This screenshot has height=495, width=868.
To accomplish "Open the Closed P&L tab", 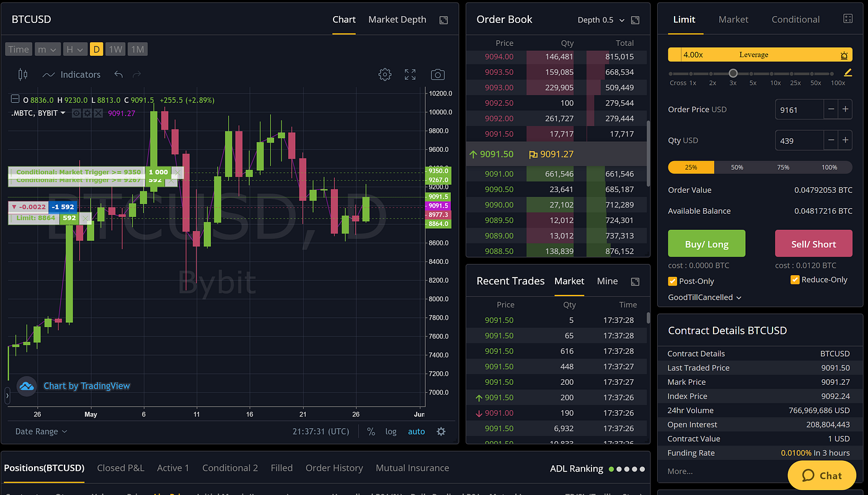I will (120, 468).
